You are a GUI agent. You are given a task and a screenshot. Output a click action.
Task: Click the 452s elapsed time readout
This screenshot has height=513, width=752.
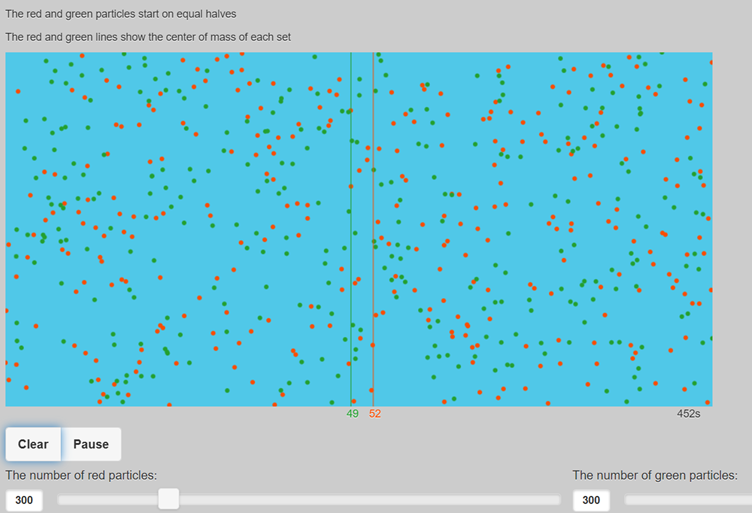click(688, 413)
